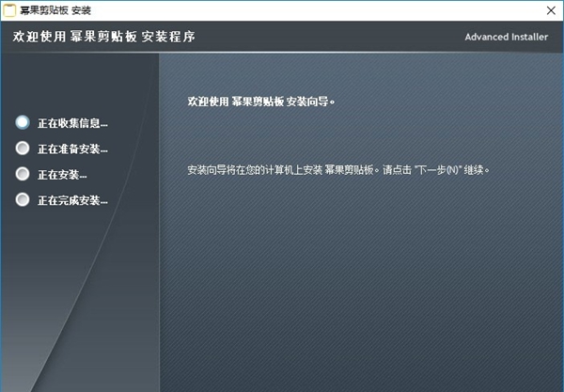This screenshot has height=392, width=564.
Task: Click the Advanced Installer label
Action: [506, 37]
